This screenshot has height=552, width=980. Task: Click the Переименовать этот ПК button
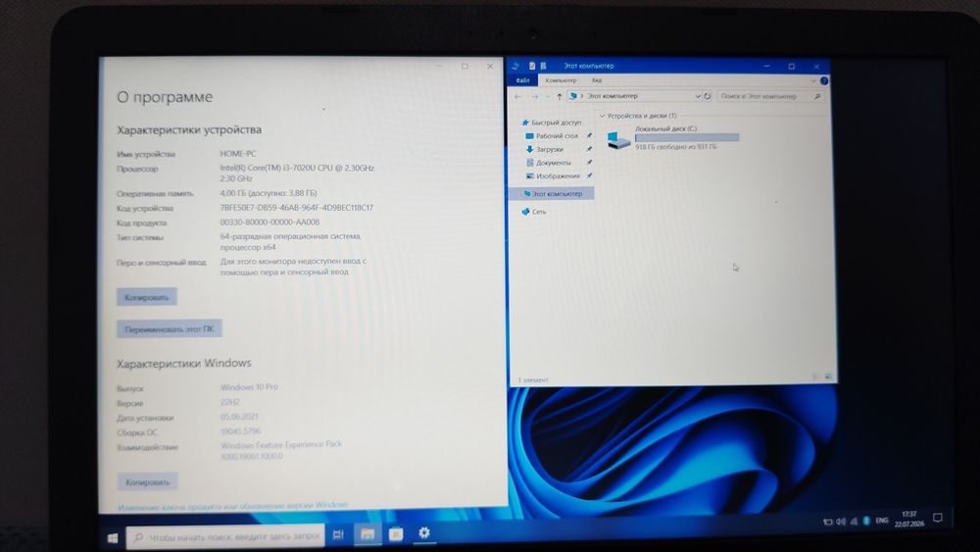[169, 328]
